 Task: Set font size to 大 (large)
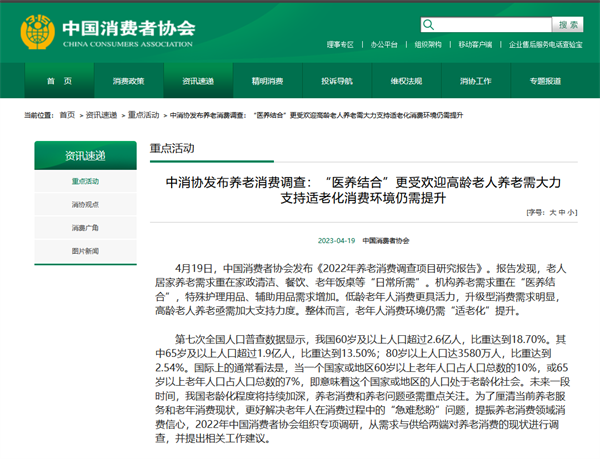point(553,212)
